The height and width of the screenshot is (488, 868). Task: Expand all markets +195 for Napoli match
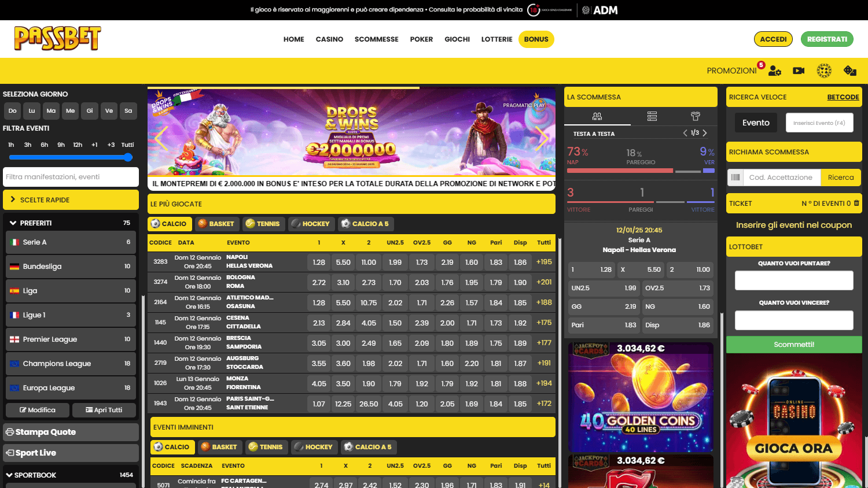click(544, 262)
